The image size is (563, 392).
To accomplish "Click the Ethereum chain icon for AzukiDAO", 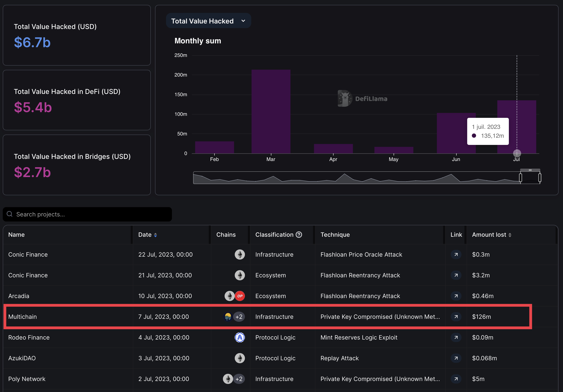I will (x=240, y=358).
